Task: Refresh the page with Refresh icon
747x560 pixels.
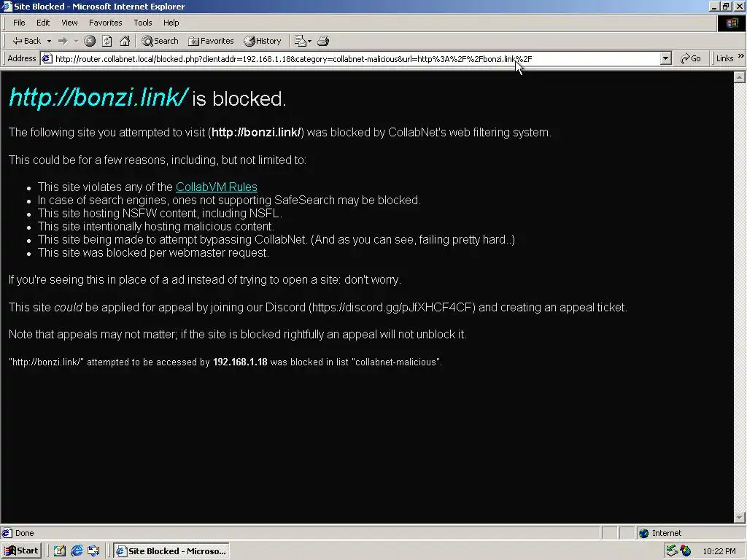Action: [107, 41]
